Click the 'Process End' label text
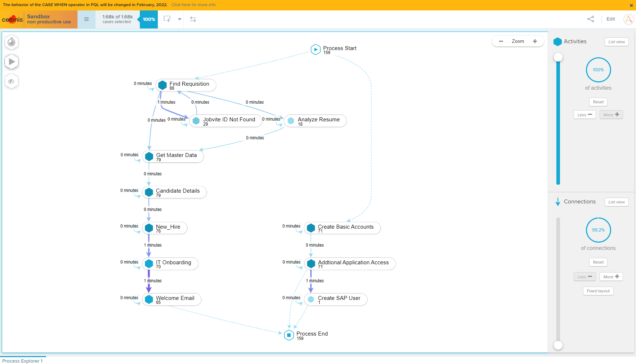 tap(312, 334)
